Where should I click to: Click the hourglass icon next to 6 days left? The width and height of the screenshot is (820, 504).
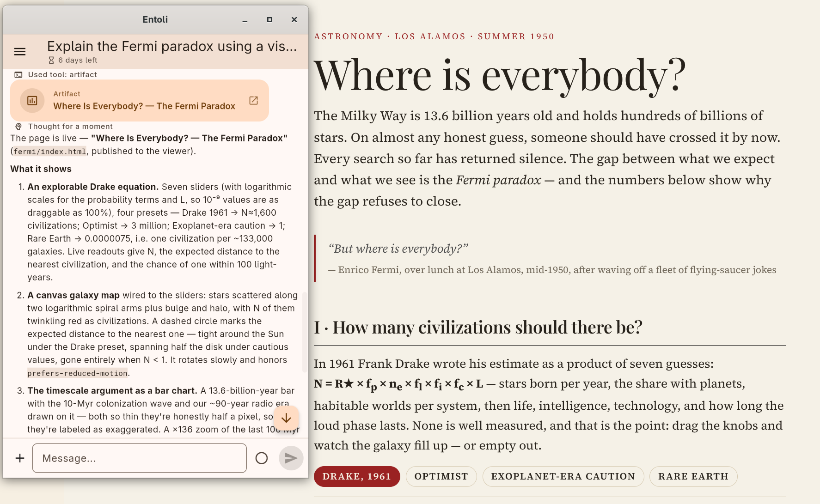[51, 60]
